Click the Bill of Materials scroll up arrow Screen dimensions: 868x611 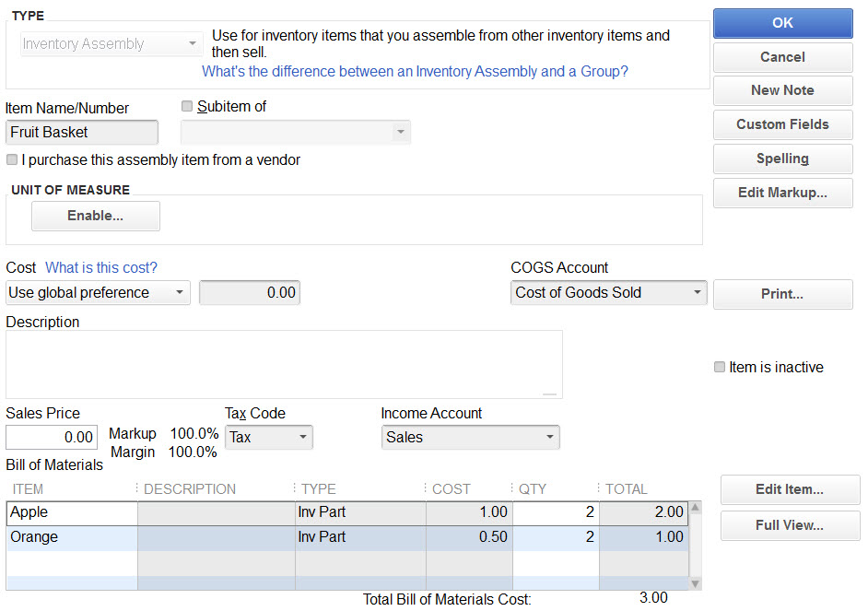coord(696,507)
